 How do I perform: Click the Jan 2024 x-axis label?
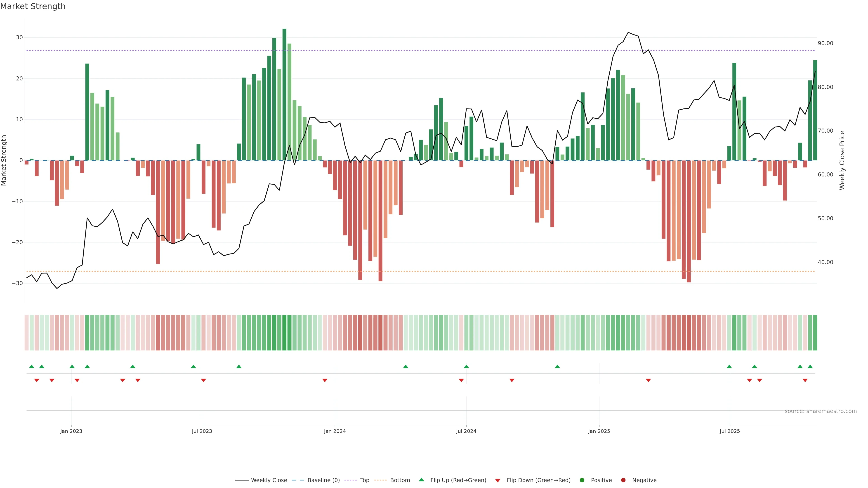pos(335,431)
